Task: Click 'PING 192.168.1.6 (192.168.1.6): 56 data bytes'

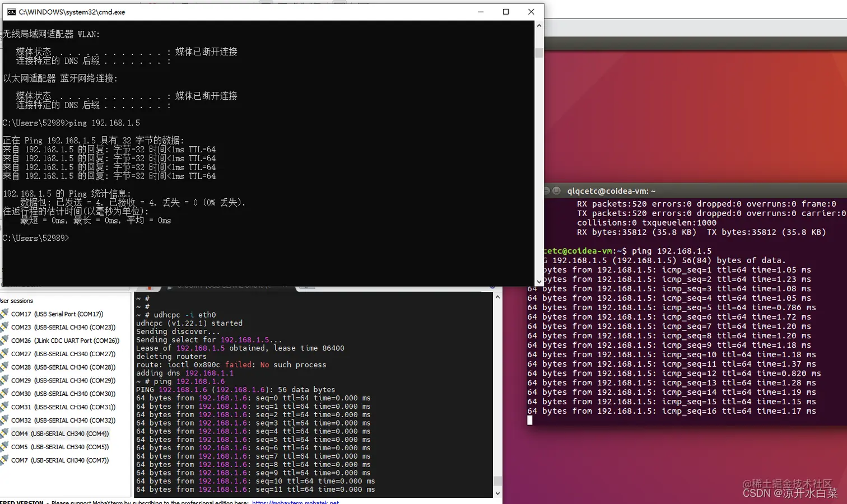Action: (235, 389)
